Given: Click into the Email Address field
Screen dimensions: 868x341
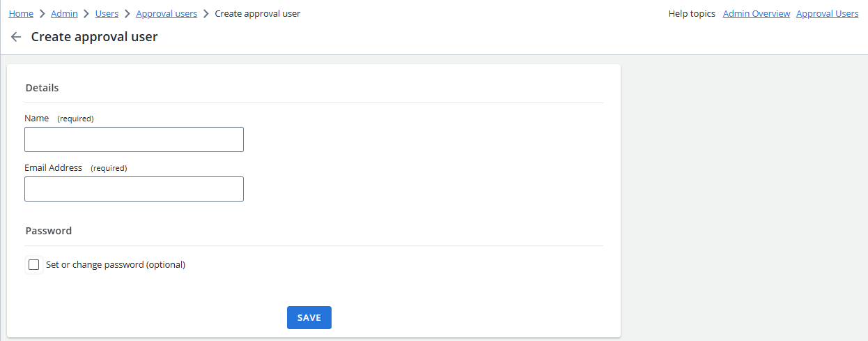Looking at the screenshot, I should [134, 189].
